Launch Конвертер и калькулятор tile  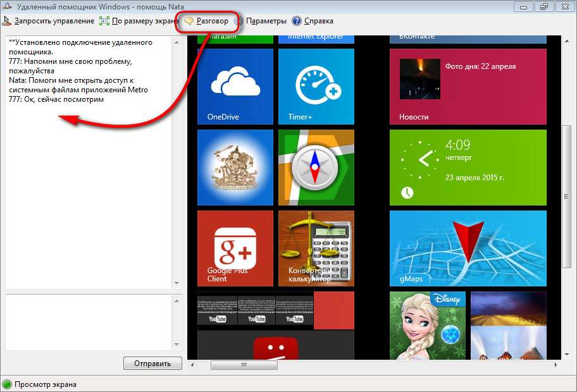[316, 248]
